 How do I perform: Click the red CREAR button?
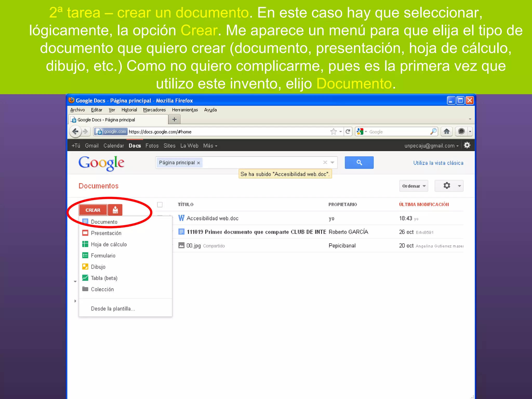click(93, 210)
